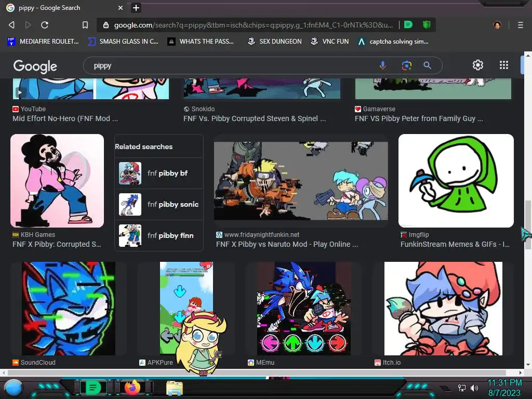Click the vertical scrollbar thumb

point(528,225)
